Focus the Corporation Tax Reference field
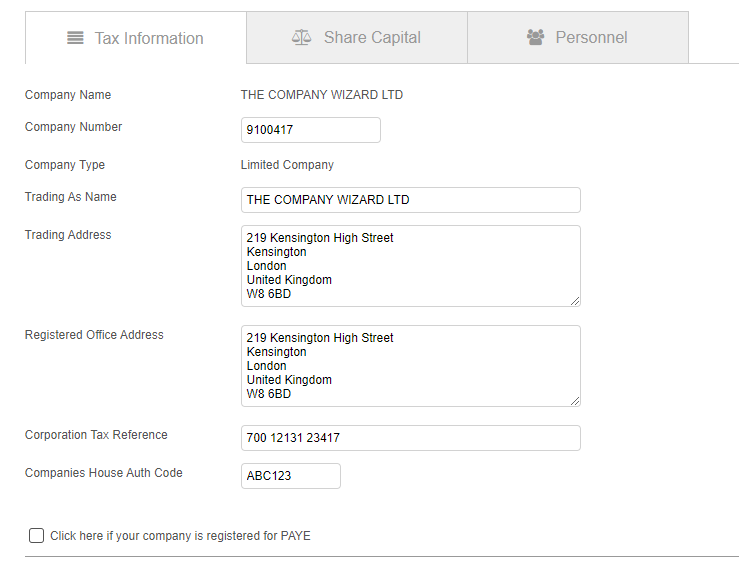 coord(410,438)
